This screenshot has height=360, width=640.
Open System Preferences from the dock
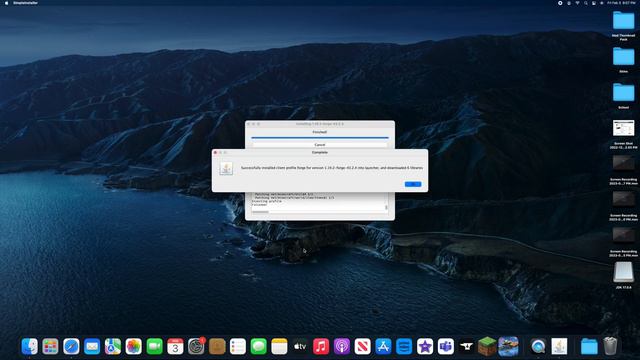(x=196, y=347)
